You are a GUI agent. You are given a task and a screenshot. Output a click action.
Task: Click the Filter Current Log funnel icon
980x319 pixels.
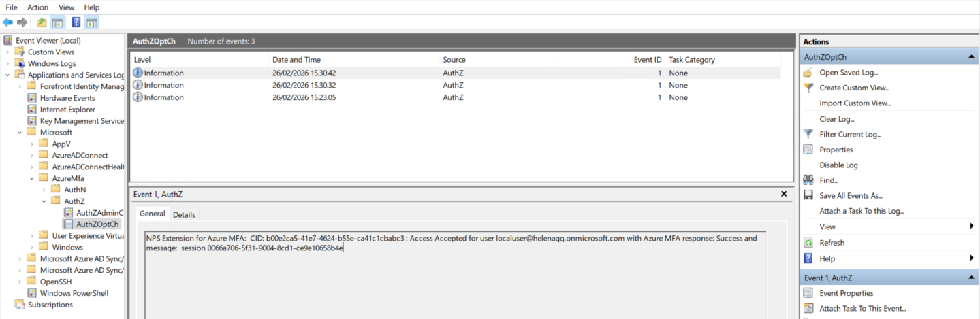pos(808,134)
